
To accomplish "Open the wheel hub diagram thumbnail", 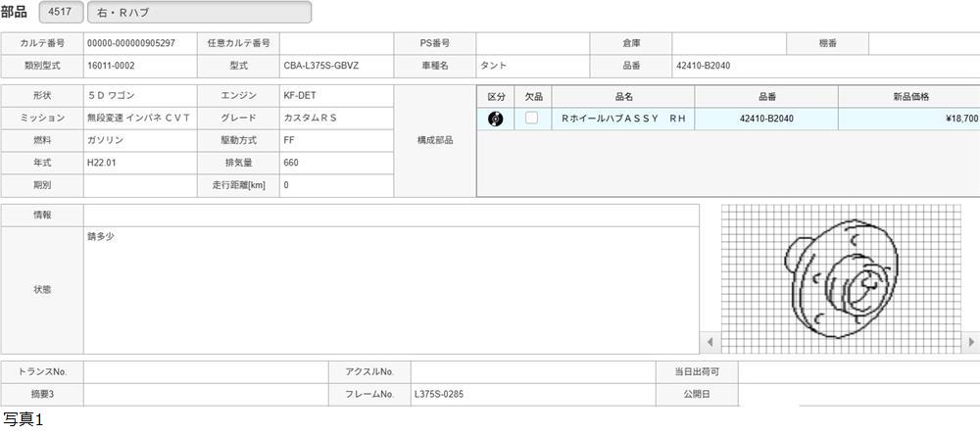I will (x=841, y=278).
